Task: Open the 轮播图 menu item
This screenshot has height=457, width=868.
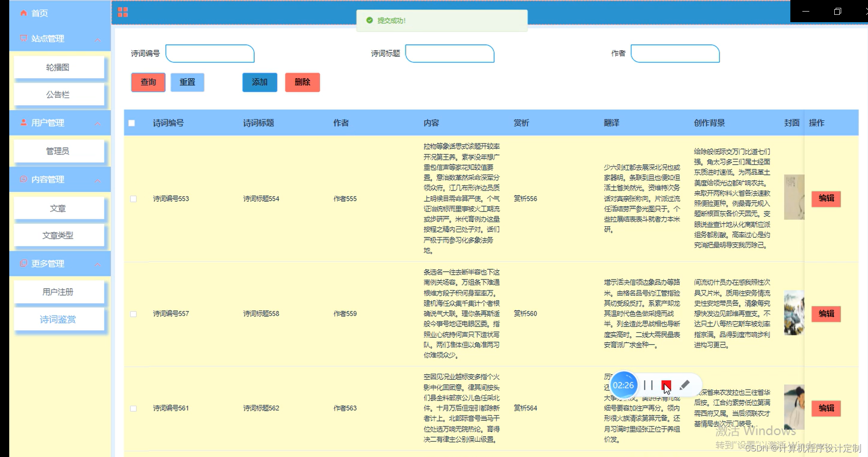Action: (x=59, y=68)
